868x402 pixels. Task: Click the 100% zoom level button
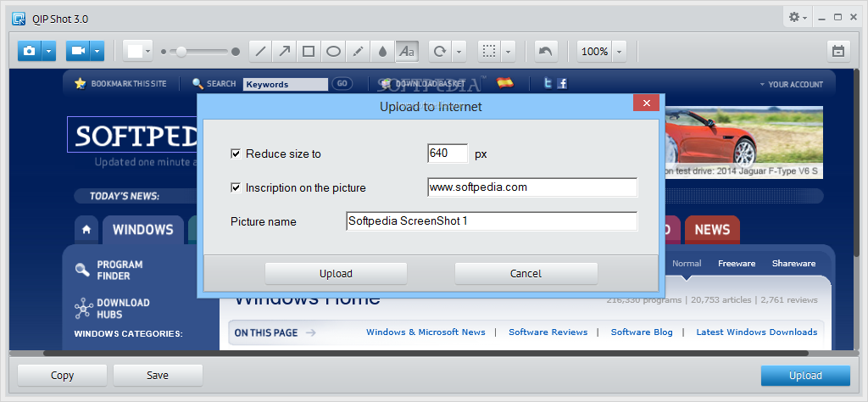tap(594, 51)
